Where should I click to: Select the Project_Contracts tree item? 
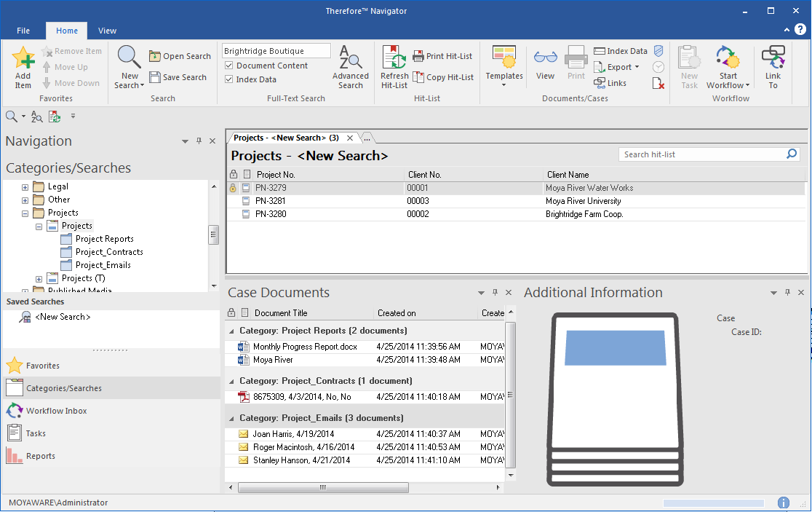109,252
